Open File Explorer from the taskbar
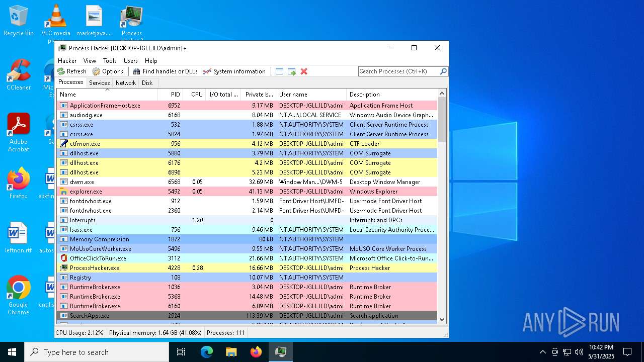The width and height of the screenshot is (644, 362). pyautogui.click(x=231, y=352)
